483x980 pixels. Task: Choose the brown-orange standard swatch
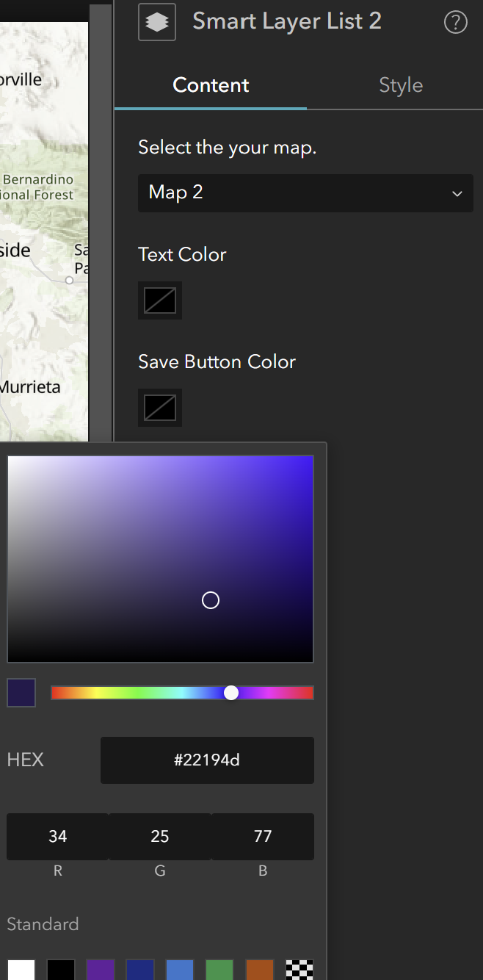pos(259,970)
